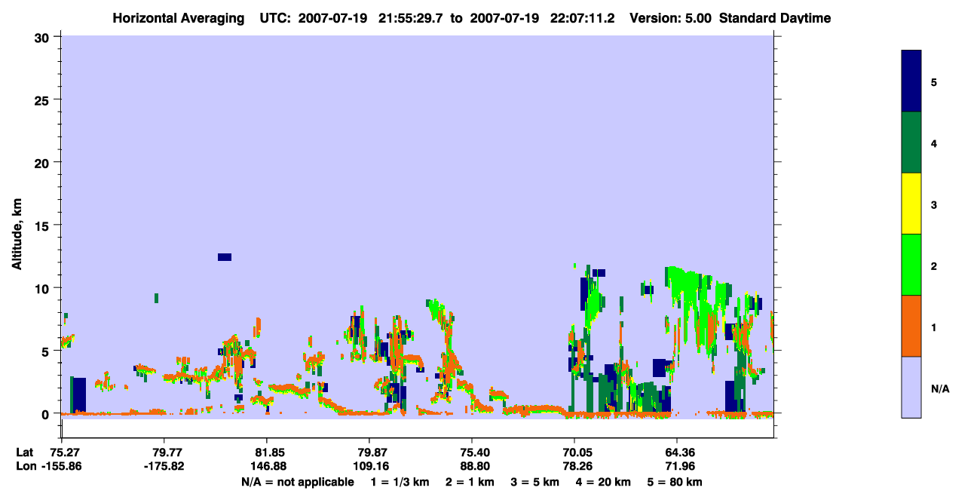The height and width of the screenshot is (503, 980).
Task: Click the isolated dark blue block near 12 km altitude
Action: [225, 257]
